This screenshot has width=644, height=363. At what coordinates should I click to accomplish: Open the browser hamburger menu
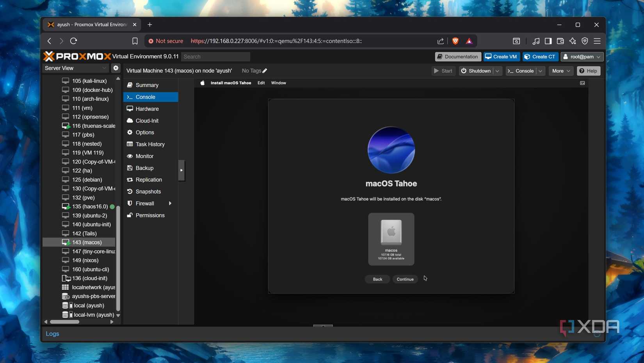(x=597, y=41)
